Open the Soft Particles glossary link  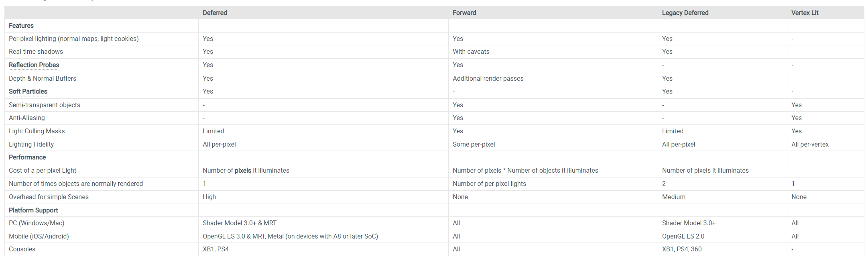[28, 92]
